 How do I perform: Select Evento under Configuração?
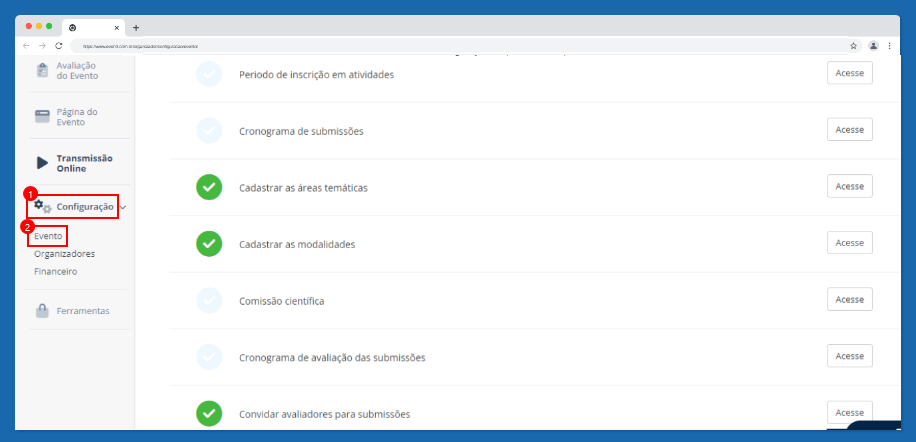pos(48,236)
